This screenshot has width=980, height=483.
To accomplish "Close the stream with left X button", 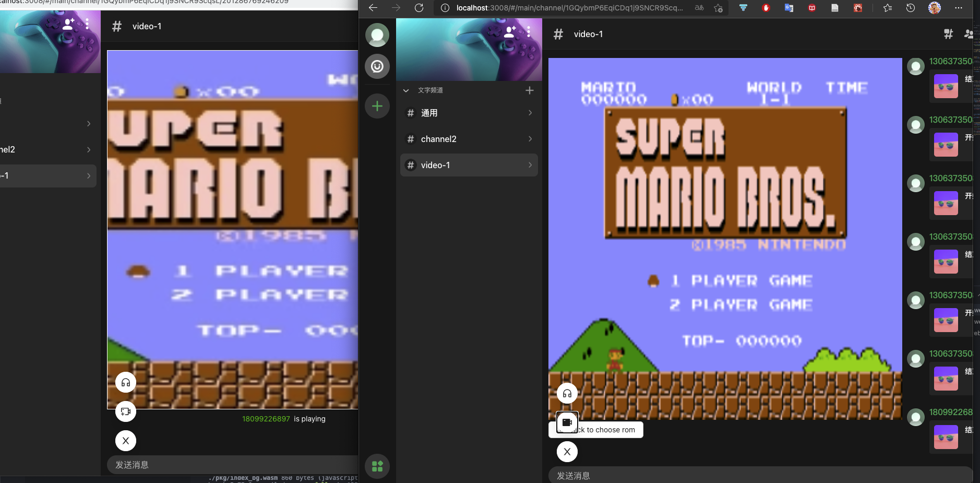I will point(126,441).
